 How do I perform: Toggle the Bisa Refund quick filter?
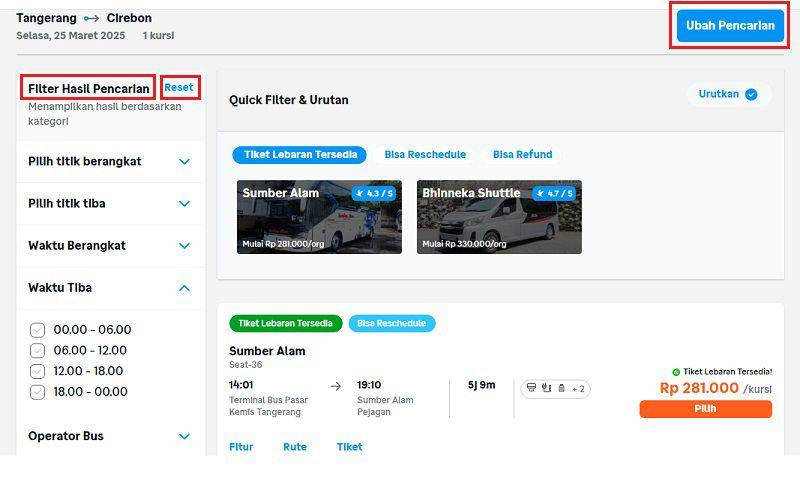point(522,155)
